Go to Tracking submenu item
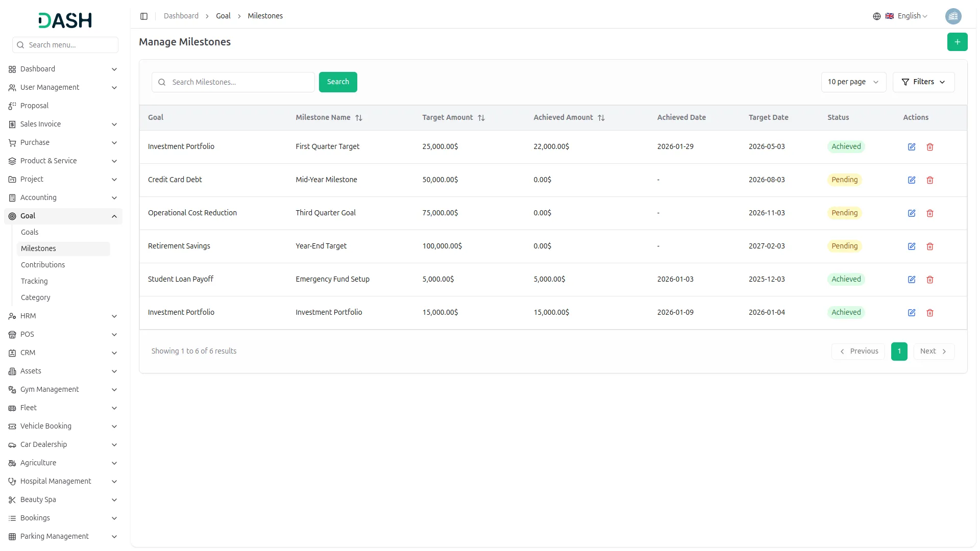Image resolution: width=980 pixels, height=551 pixels. [x=34, y=281]
